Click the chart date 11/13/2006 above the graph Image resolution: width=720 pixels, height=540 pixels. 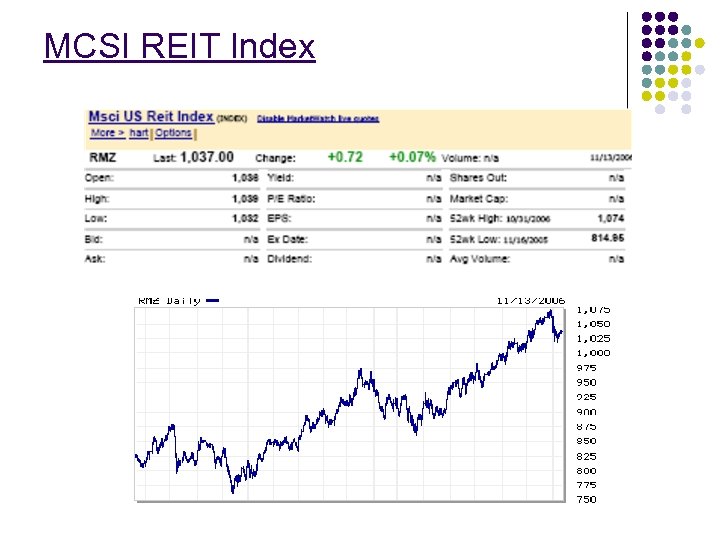pyautogui.click(x=530, y=301)
